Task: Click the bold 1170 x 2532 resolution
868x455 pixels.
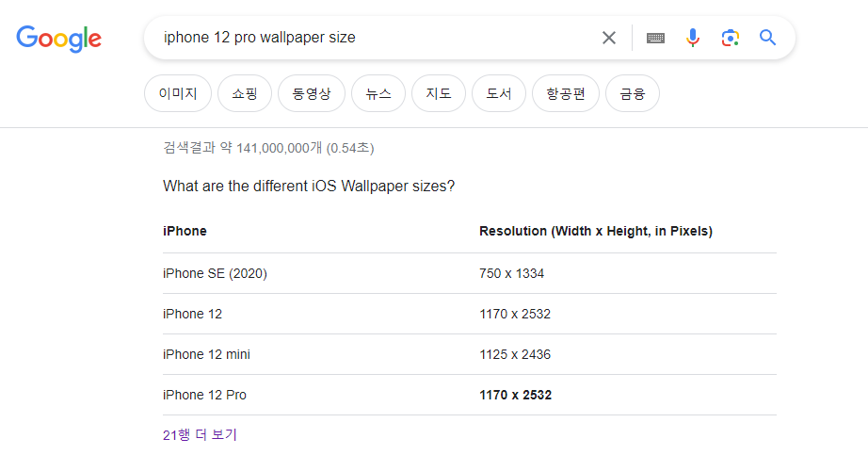Action: pos(515,395)
